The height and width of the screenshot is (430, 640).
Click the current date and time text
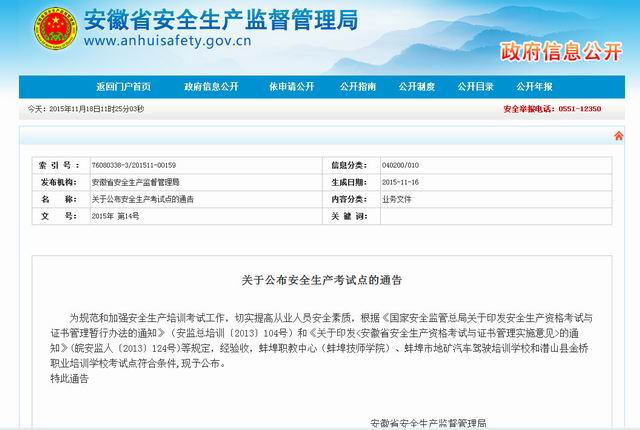point(85,108)
